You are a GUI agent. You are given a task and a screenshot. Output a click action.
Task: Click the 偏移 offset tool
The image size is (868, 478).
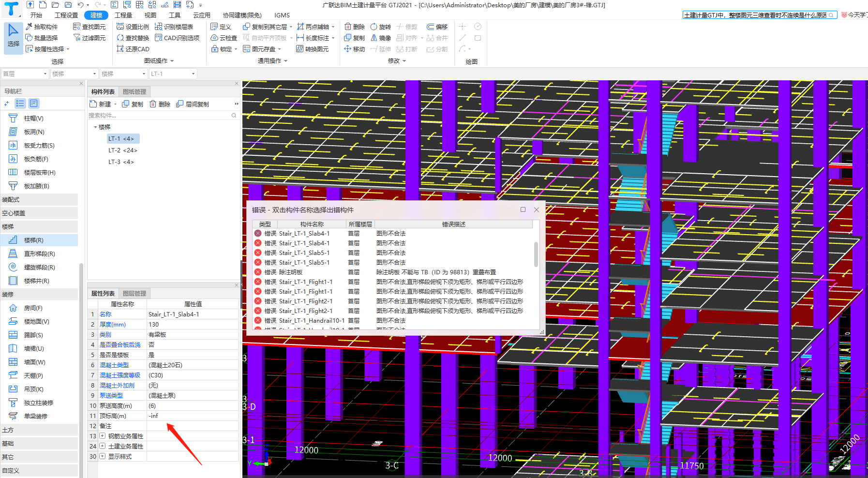tap(437, 27)
